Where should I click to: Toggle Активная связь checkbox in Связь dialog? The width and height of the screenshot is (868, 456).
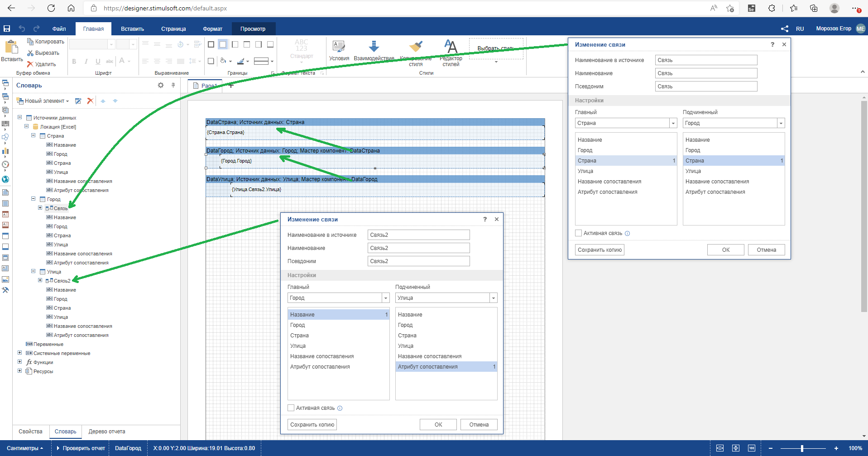click(578, 233)
